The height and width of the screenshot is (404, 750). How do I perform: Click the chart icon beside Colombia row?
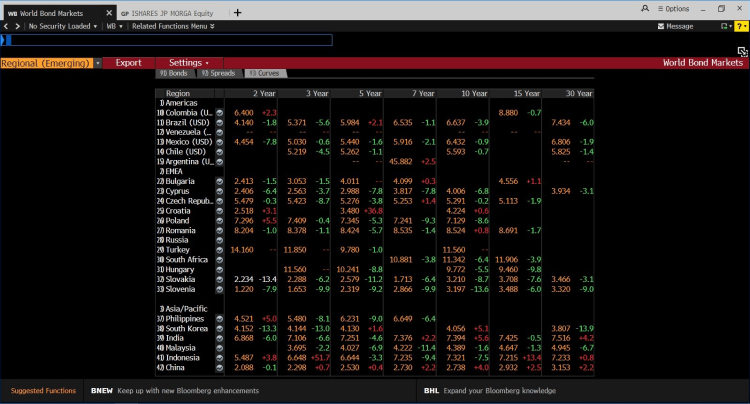tap(220, 113)
